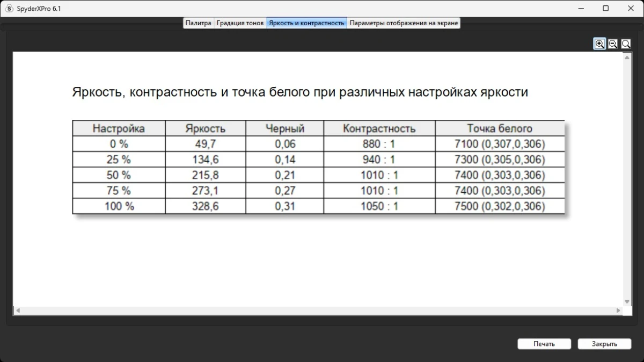
Task: Click the 880 : 1 contrast value
Action: (378, 143)
